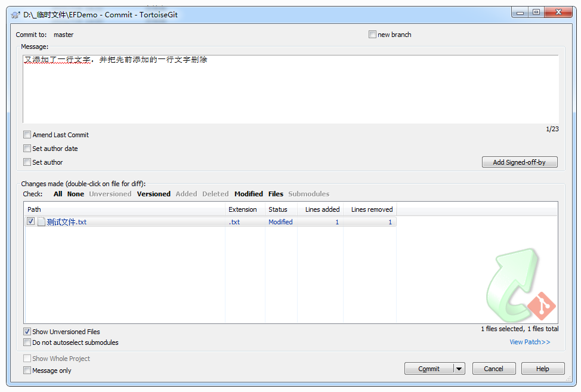Check Modified files filter
Image resolution: width=581 pixels, height=392 pixels.
pos(249,194)
